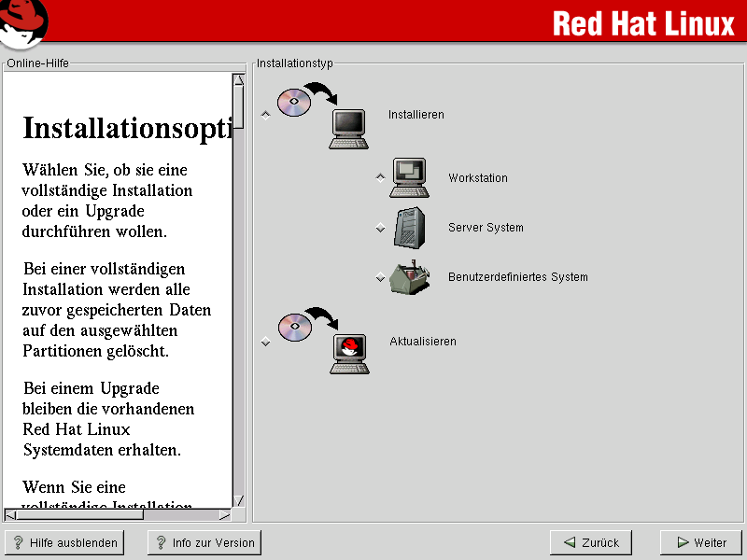This screenshot has width=747, height=560.
Task: Select the Workstation radio button
Action: tap(380, 178)
